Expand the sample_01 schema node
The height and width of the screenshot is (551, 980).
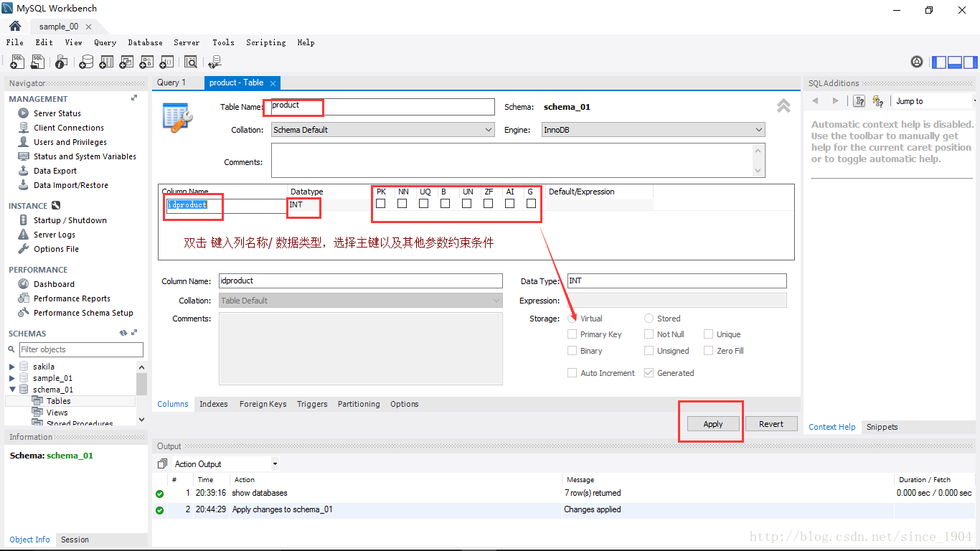point(11,378)
